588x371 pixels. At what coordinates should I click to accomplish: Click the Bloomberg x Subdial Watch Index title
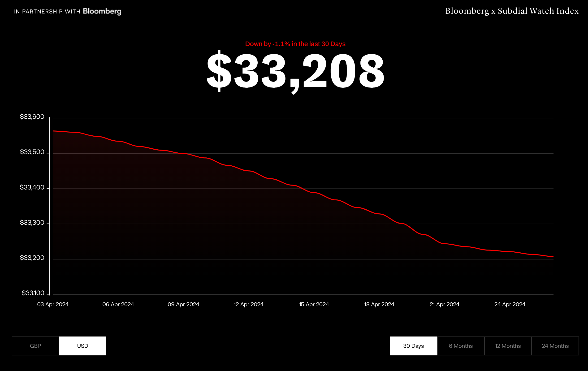[x=512, y=11]
